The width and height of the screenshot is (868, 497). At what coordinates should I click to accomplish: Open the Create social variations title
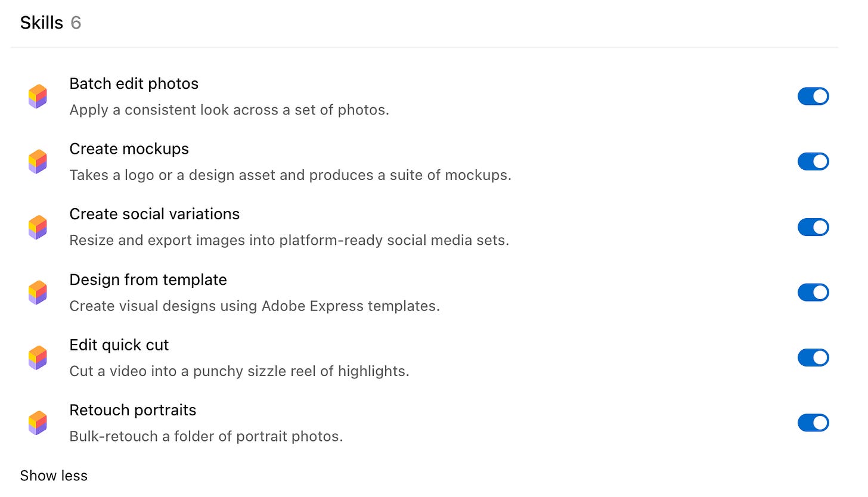pos(154,214)
